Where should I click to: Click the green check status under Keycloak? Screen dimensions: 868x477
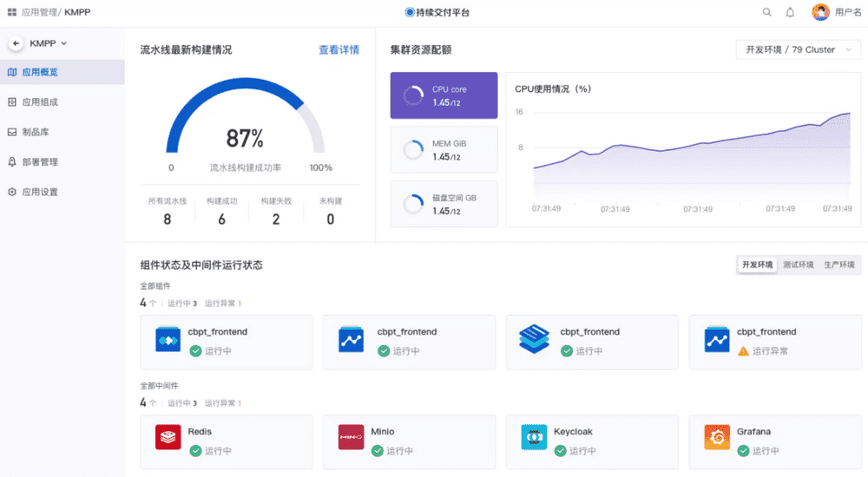(560, 451)
